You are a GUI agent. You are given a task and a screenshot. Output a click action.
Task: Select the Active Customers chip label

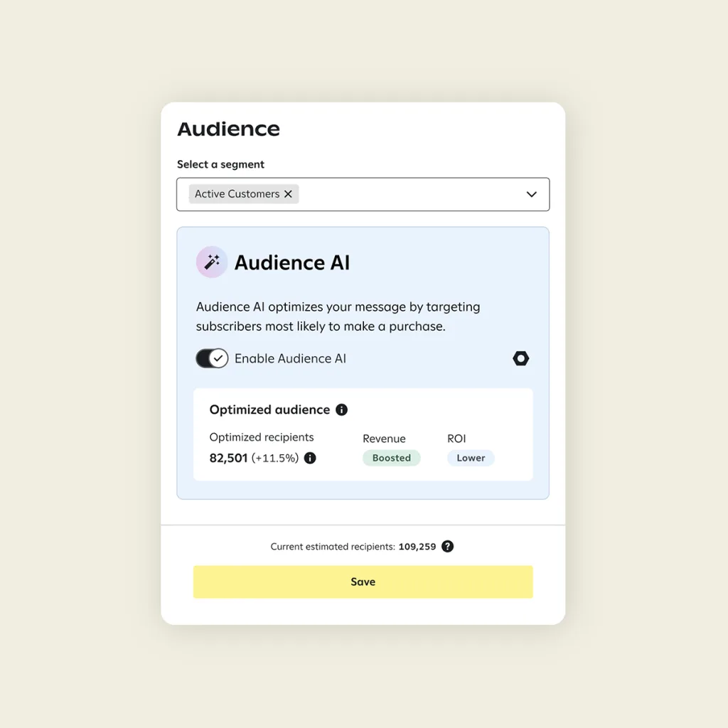(x=237, y=194)
